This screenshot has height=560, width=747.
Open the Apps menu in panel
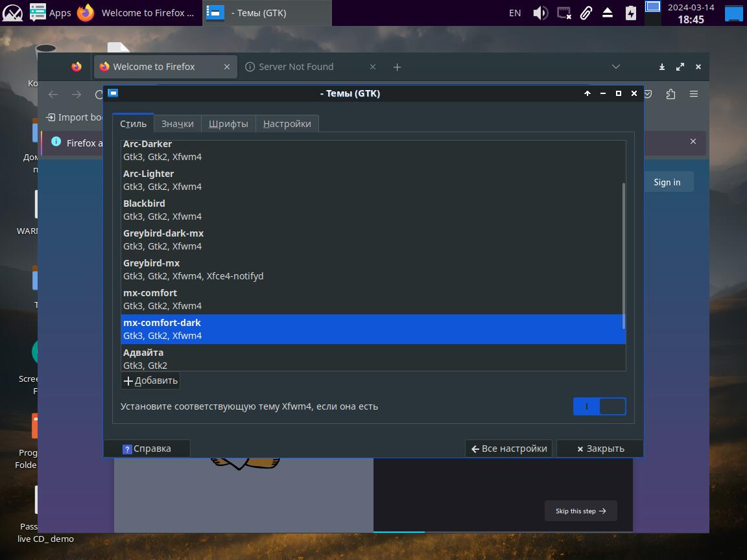click(x=51, y=13)
